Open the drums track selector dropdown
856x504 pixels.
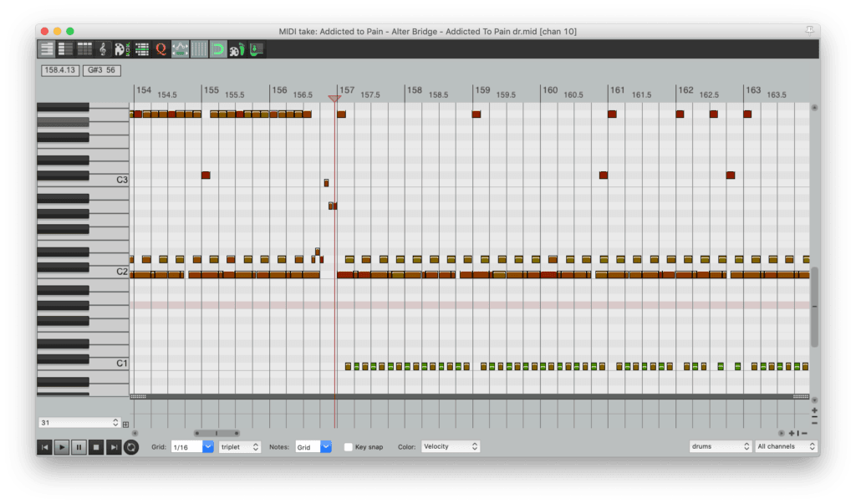pos(720,447)
